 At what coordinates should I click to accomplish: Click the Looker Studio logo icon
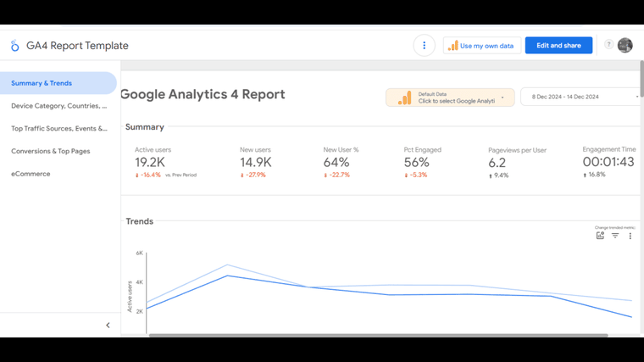click(x=14, y=46)
